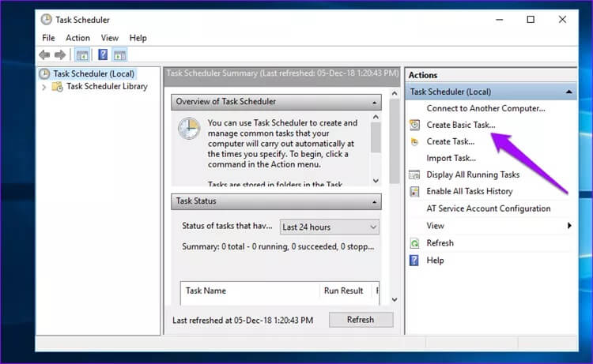Click the Forward arrow toolbar icon

pos(60,55)
